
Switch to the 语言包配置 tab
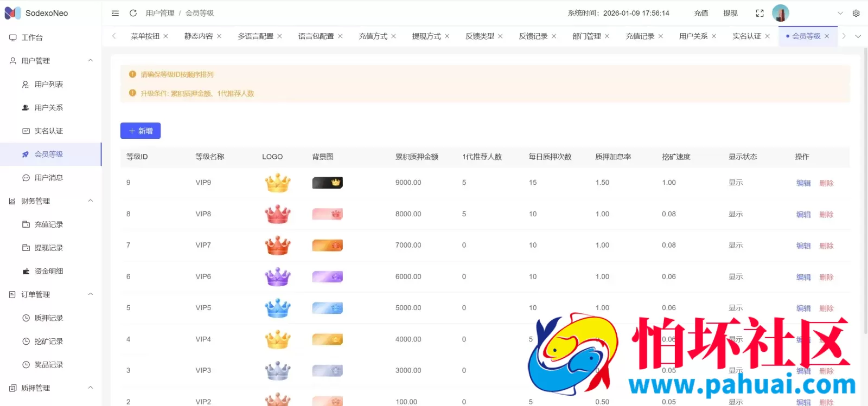[316, 36]
